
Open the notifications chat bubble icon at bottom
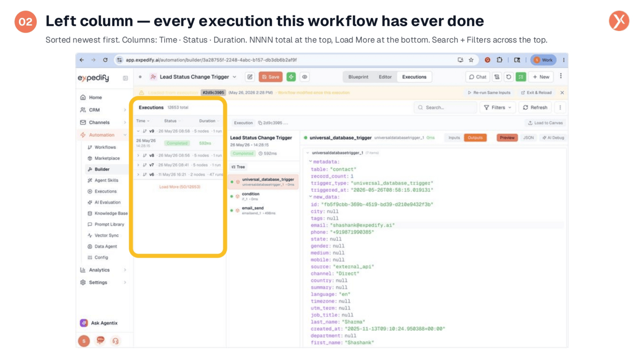(x=100, y=340)
